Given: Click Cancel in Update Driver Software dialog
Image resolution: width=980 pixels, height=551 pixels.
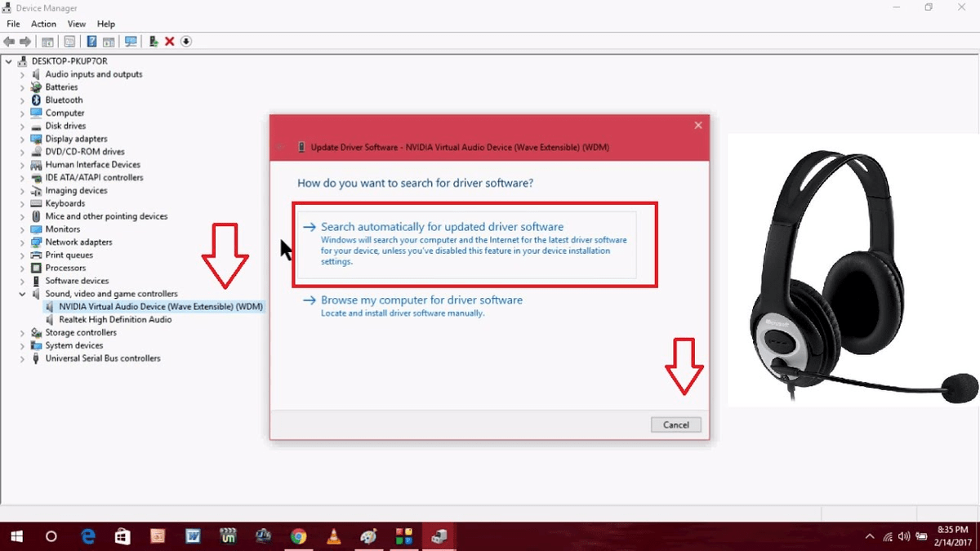Looking at the screenshot, I should point(676,424).
